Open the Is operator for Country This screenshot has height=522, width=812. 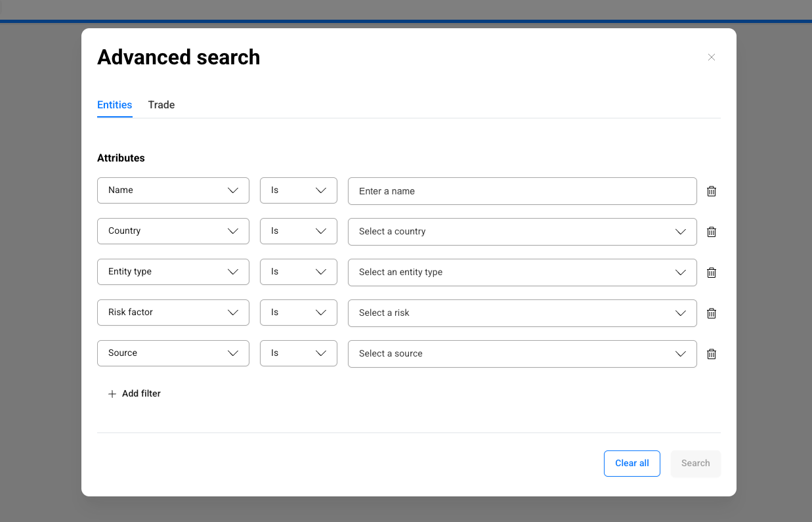(299, 231)
